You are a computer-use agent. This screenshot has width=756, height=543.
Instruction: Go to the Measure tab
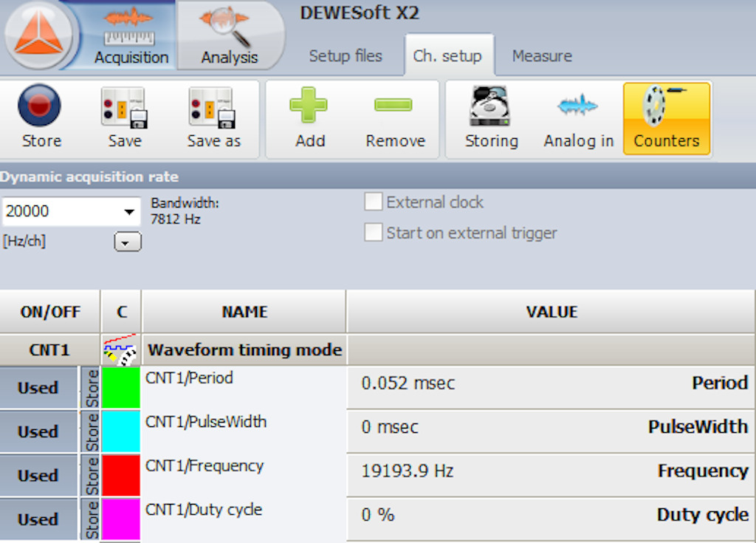tap(542, 56)
